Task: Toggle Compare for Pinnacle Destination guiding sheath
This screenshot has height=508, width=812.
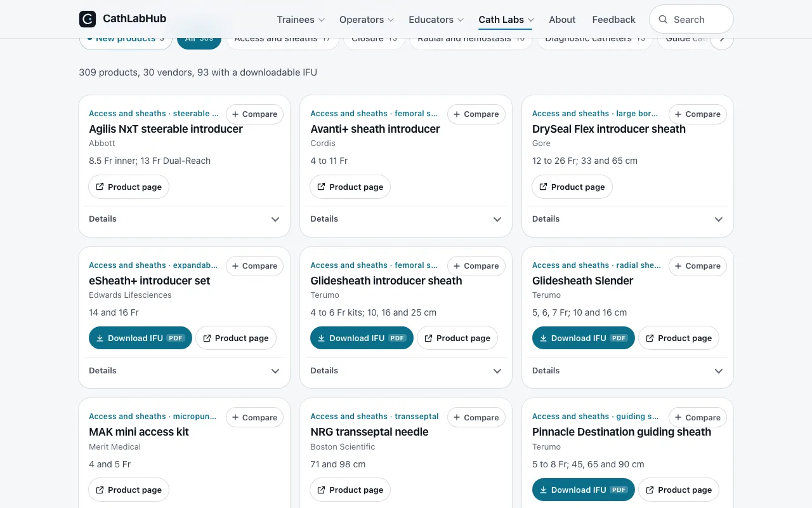Action: tap(698, 417)
